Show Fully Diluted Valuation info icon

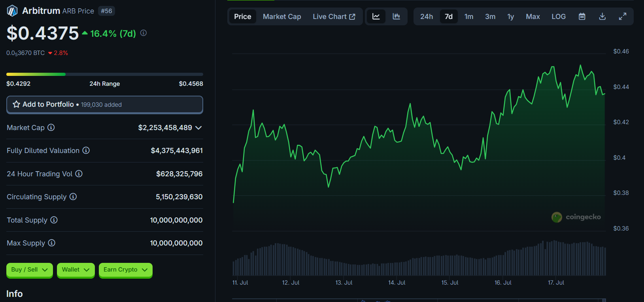[86, 150]
